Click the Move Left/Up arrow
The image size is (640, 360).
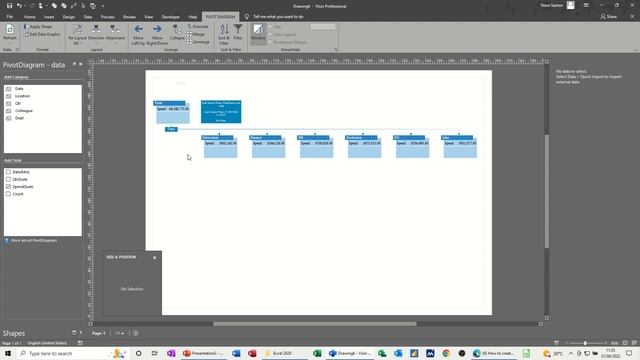pyautogui.click(x=138, y=29)
